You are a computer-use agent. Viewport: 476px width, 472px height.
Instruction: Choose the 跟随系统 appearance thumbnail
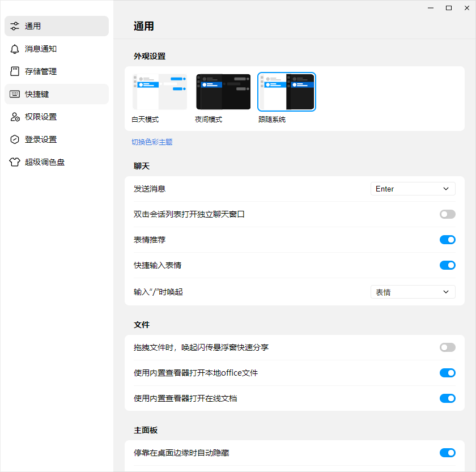(287, 92)
